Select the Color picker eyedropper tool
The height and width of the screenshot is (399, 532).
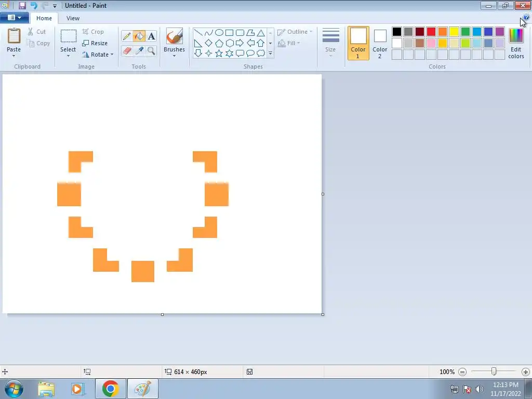(139, 51)
